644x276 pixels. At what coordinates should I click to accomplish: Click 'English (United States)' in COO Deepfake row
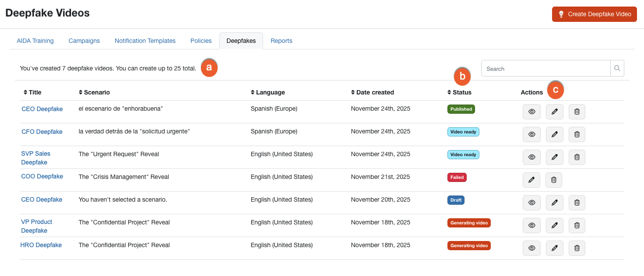click(282, 177)
